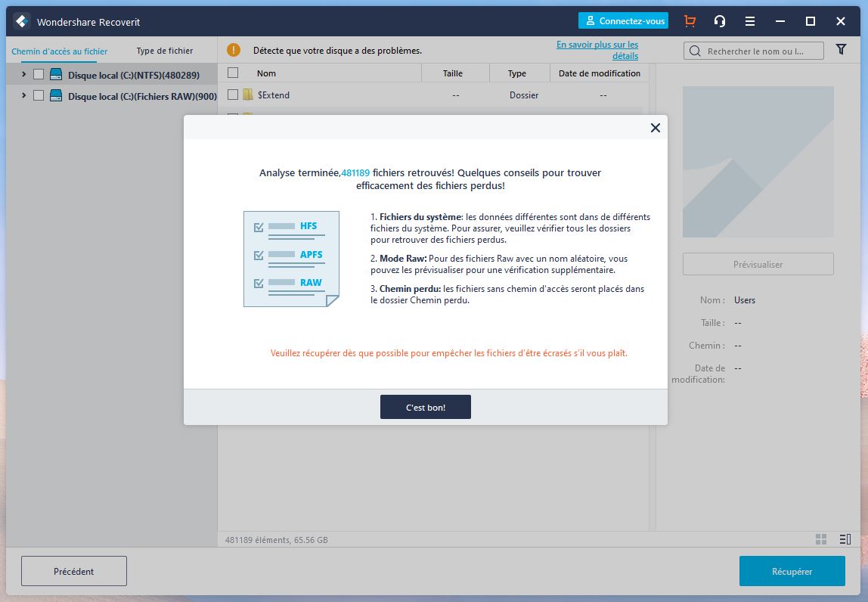868x602 pixels.
Task: Close the tips dialog with X
Action: click(x=656, y=128)
